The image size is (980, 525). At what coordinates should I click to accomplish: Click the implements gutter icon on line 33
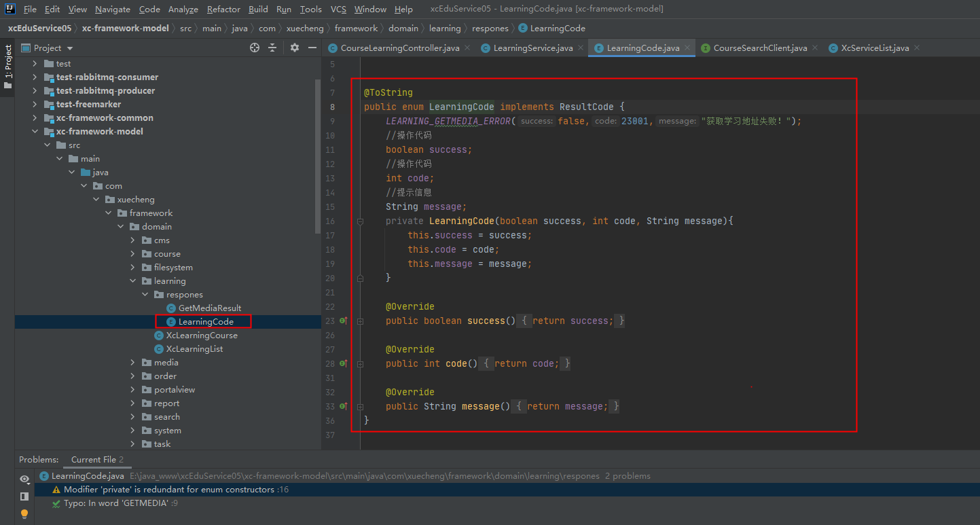tap(344, 406)
